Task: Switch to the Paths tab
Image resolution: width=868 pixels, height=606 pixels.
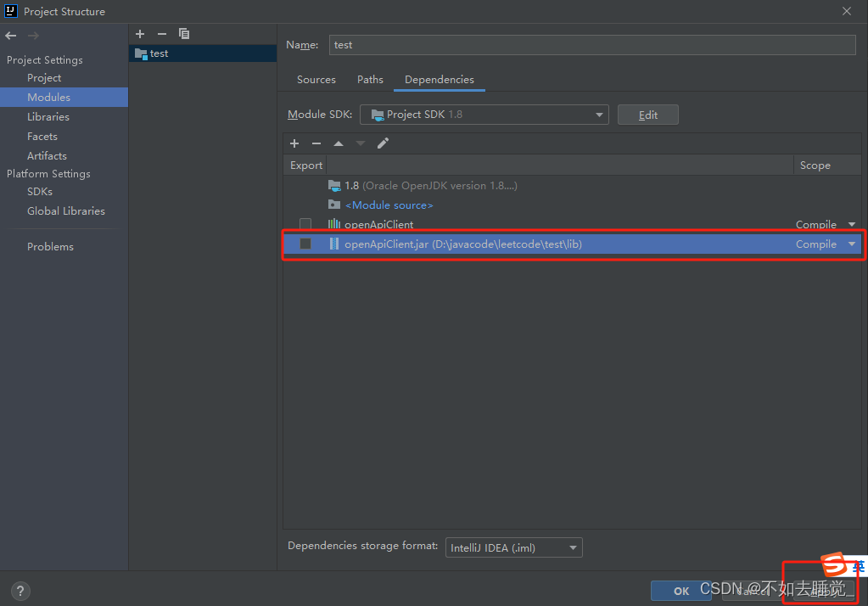Action: coord(370,79)
